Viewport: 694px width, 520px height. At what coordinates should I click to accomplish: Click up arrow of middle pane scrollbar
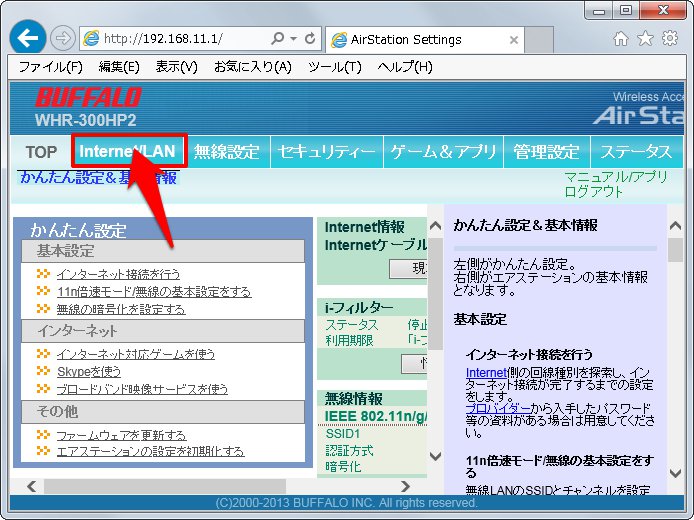pos(436,226)
